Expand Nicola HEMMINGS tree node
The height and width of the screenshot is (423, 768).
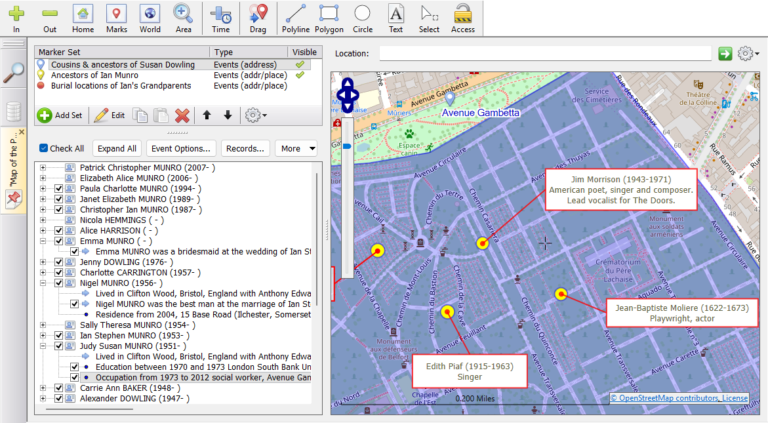[x=43, y=220]
